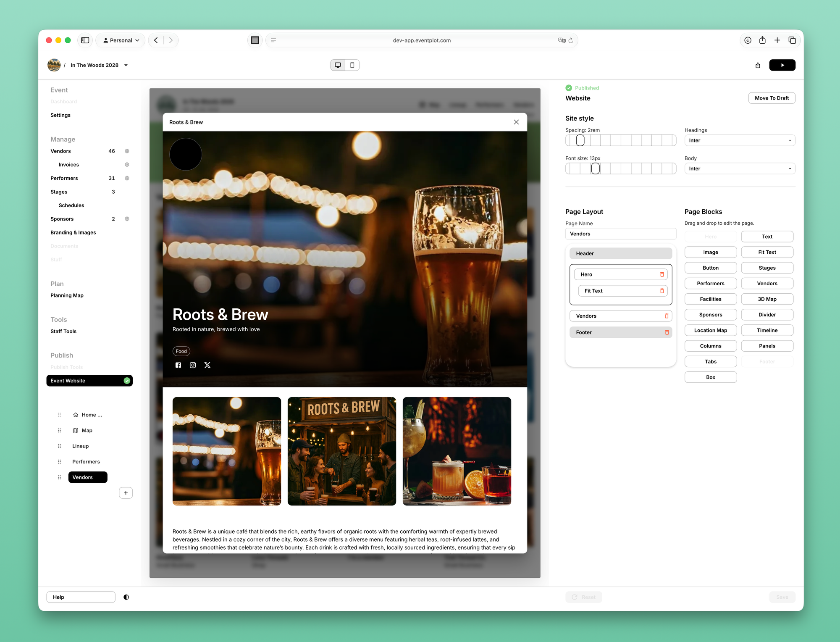Open Vendors settings gear in sidebar

[127, 151]
